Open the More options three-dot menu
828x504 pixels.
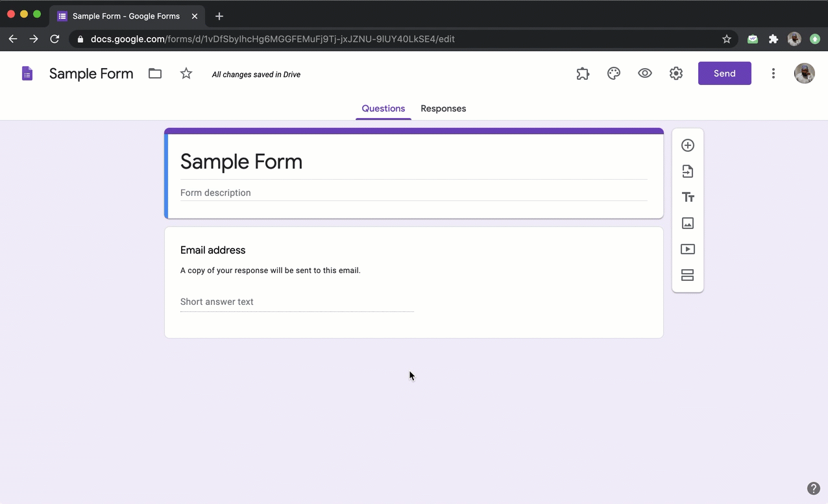coord(773,74)
